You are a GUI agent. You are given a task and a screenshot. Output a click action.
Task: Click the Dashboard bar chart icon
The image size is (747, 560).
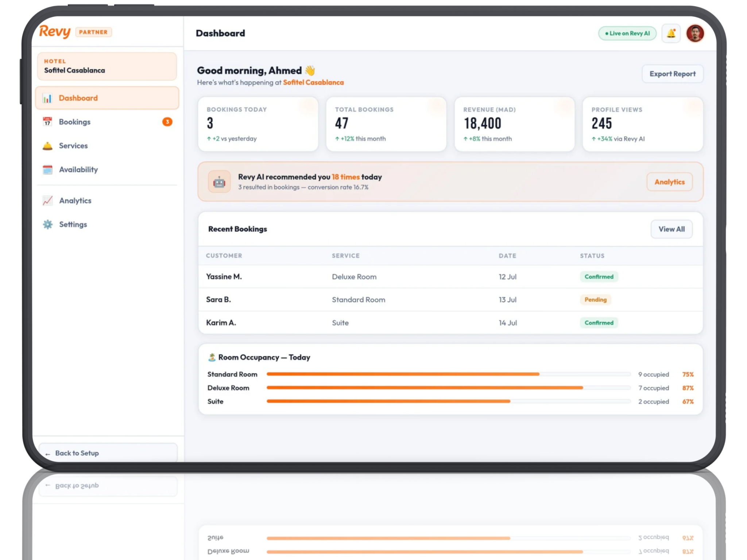pyautogui.click(x=47, y=98)
